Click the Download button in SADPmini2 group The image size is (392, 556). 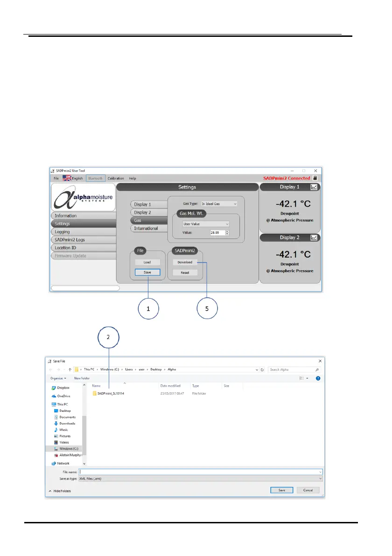click(185, 263)
